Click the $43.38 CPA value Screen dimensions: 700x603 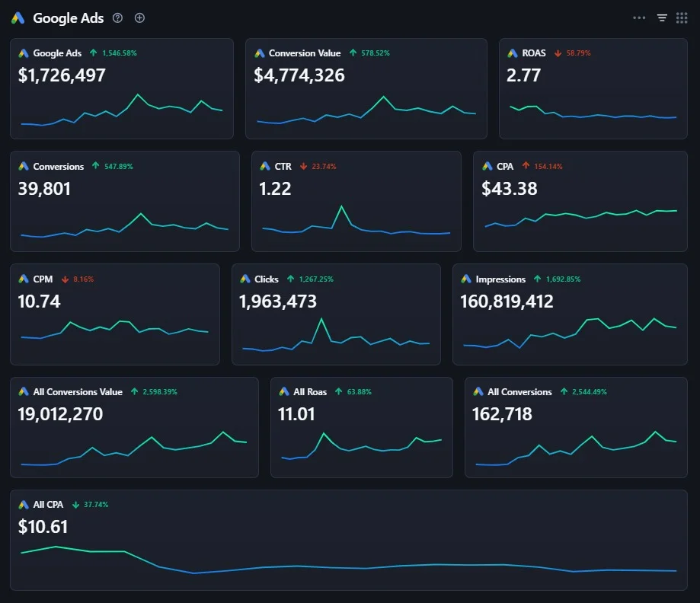(510, 188)
